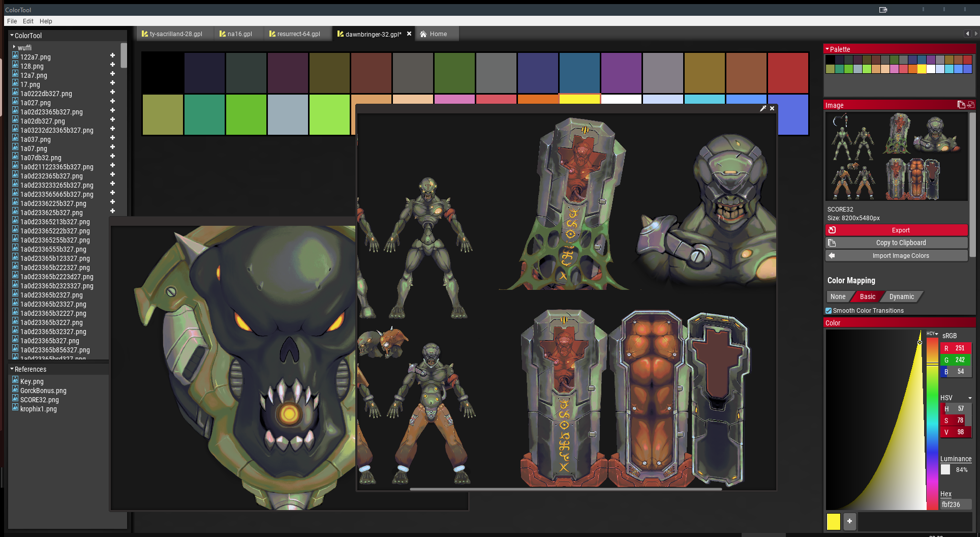Collapse the References section

[12, 369]
